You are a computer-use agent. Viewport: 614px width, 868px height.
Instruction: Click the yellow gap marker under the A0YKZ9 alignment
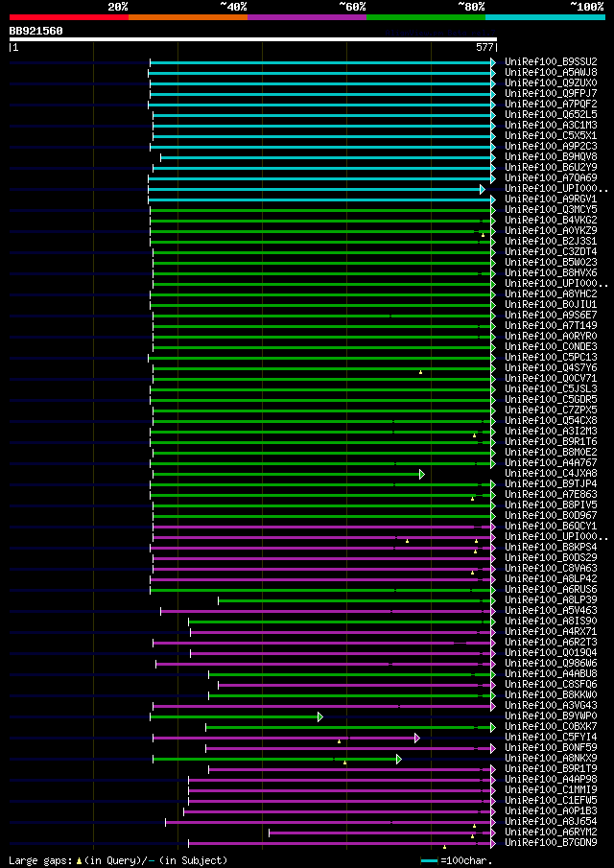pyautogui.click(x=483, y=235)
